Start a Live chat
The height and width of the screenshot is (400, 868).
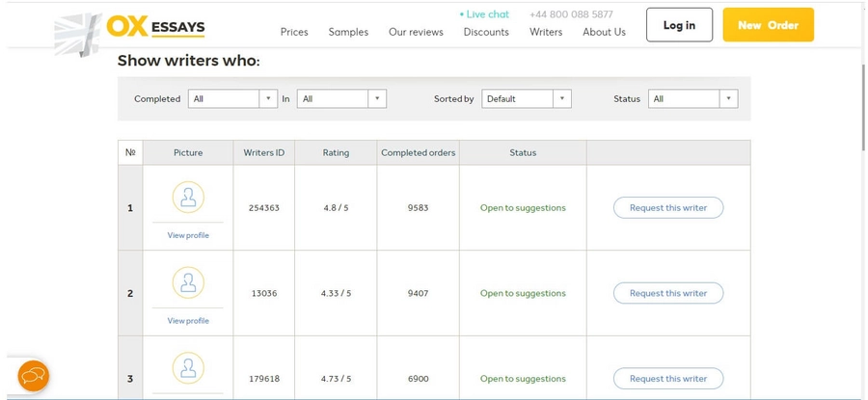[x=484, y=14]
